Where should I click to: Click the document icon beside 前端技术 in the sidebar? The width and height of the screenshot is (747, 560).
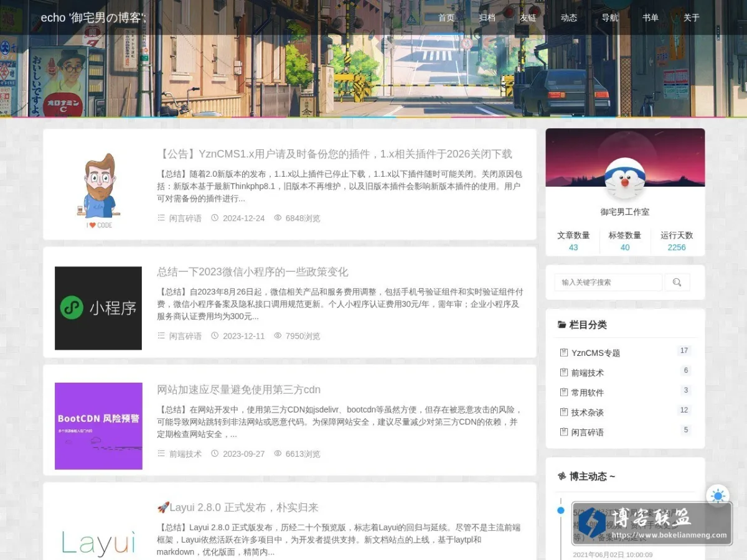tap(564, 372)
